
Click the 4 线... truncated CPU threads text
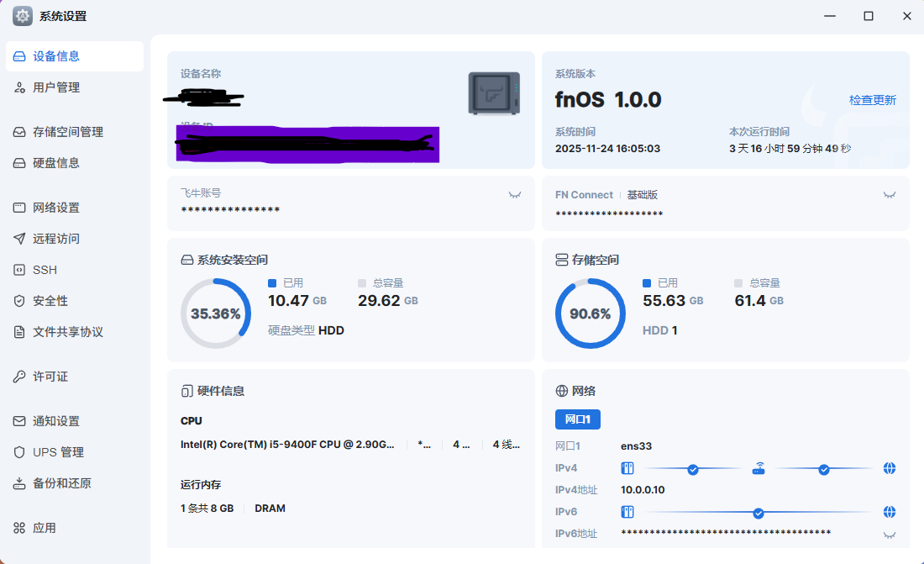(x=507, y=445)
